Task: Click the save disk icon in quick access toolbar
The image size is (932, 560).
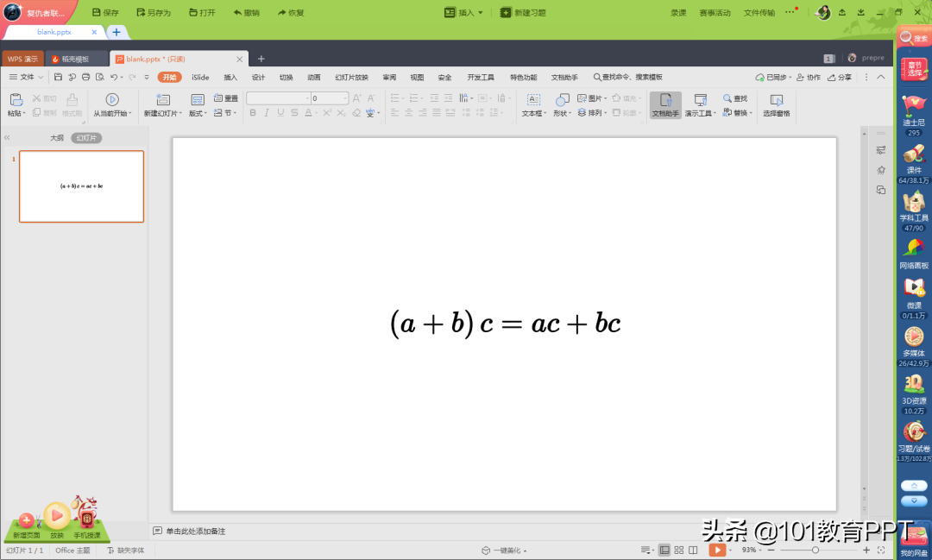Action: point(58,77)
